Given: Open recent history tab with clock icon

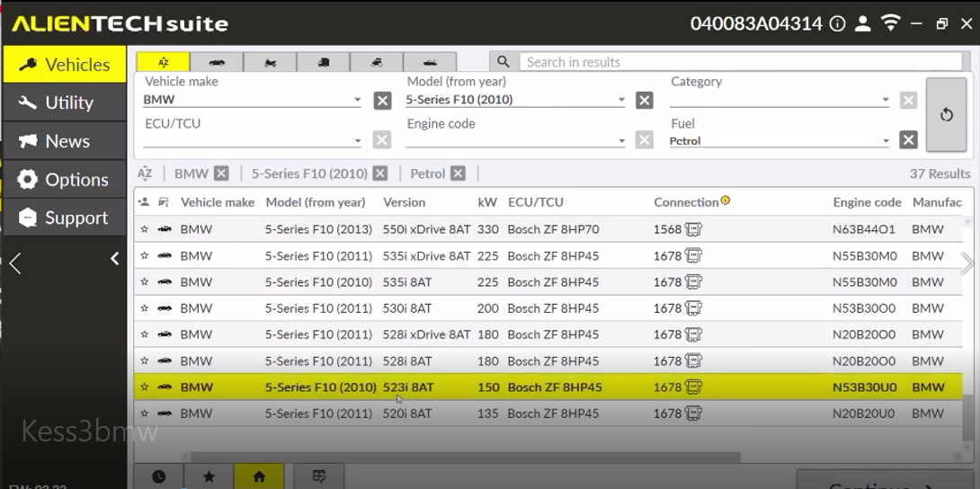Looking at the screenshot, I should [x=158, y=476].
